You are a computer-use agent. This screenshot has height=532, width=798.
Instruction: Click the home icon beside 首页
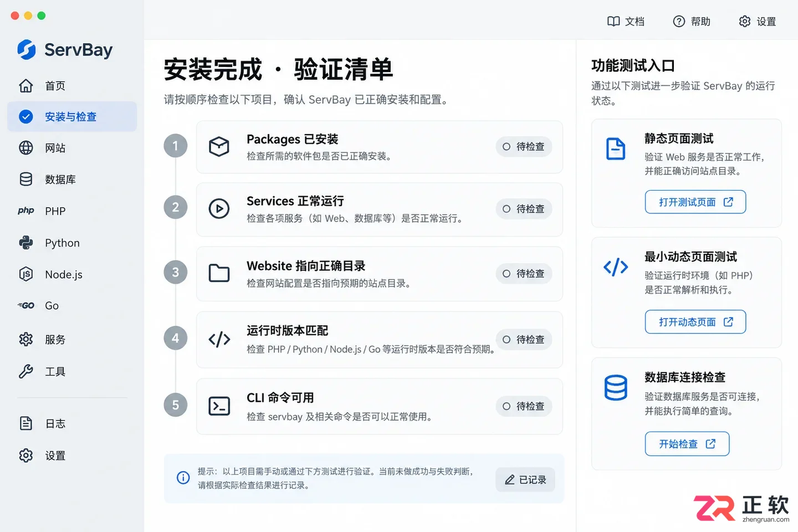click(26, 86)
